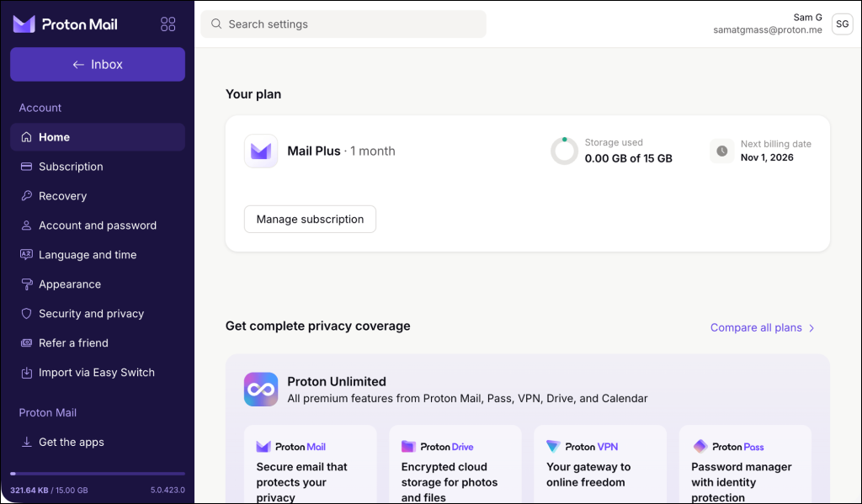Click the sidebar storage usage bar
862x504 pixels.
(98, 473)
